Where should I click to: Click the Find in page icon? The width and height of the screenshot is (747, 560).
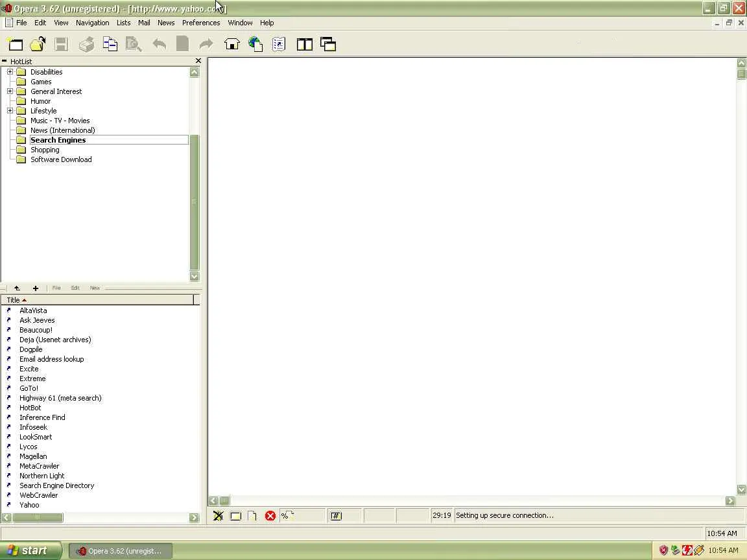tap(134, 44)
